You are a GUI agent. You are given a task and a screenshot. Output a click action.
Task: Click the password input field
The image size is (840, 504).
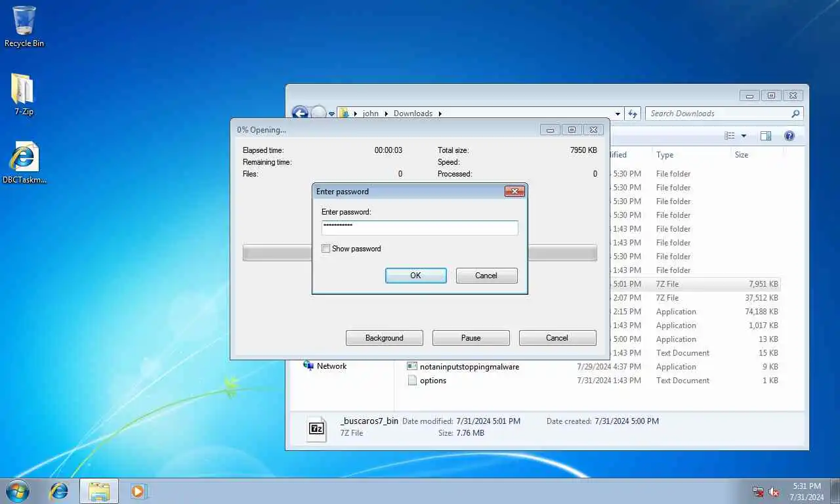pos(420,227)
